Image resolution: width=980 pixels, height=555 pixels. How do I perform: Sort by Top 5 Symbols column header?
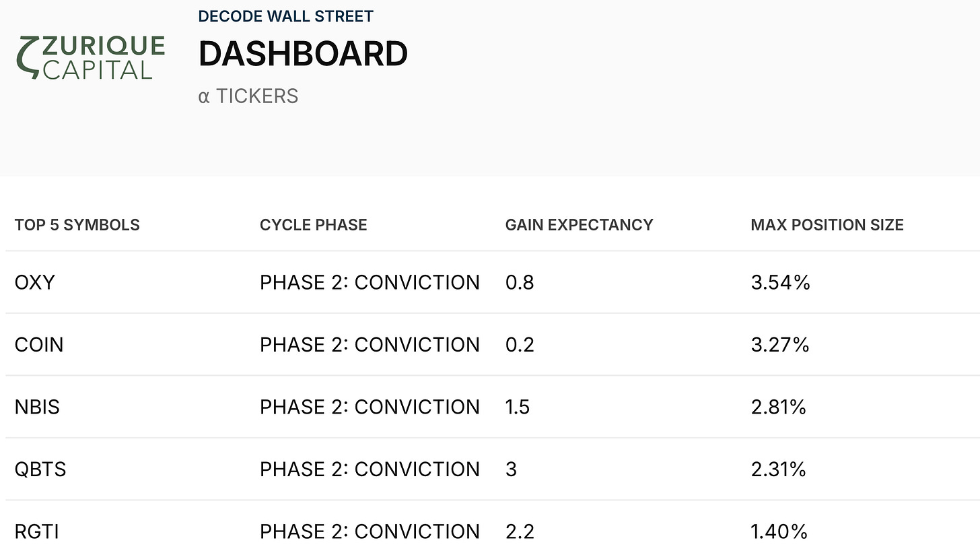click(77, 225)
